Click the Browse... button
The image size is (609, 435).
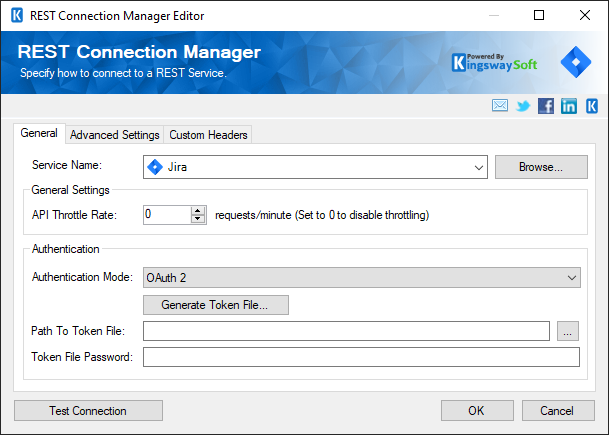click(541, 167)
